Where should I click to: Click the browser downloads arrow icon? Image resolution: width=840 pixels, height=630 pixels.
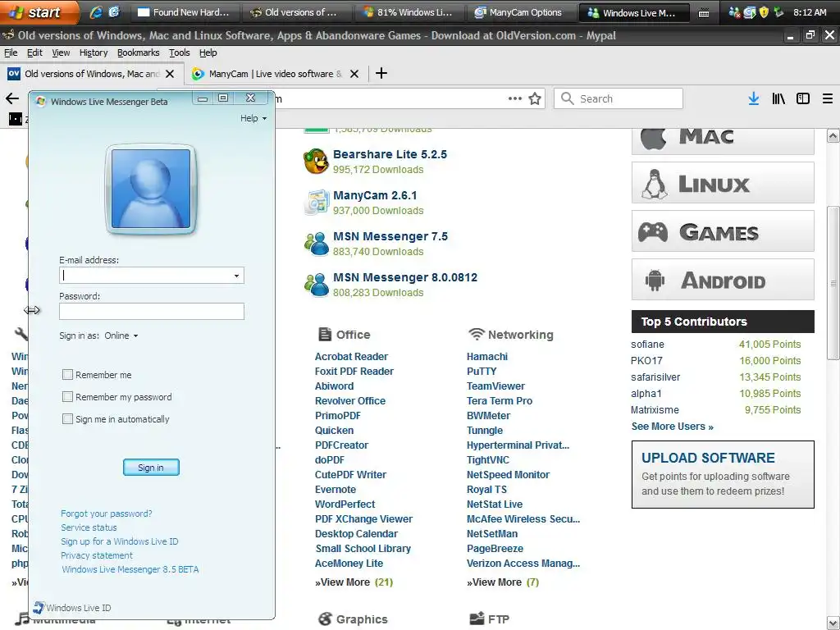pyautogui.click(x=753, y=98)
